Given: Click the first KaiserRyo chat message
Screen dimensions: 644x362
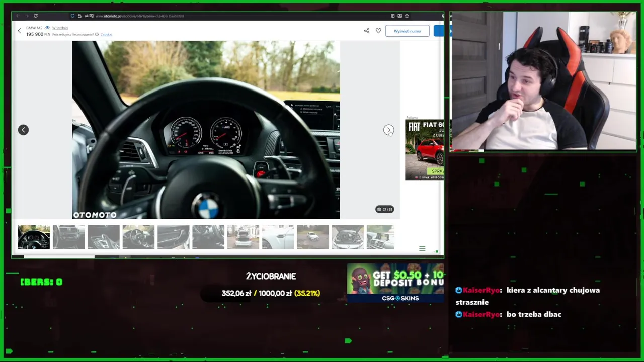Looking at the screenshot, I should click(527, 296).
